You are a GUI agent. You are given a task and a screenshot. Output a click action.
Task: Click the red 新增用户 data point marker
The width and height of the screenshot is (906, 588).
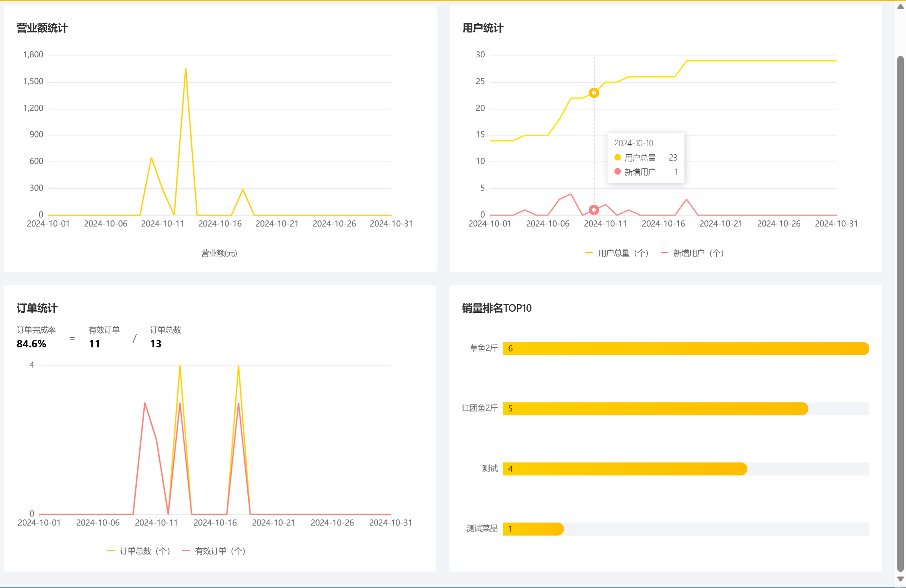pyautogui.click(x=593, y=210)
